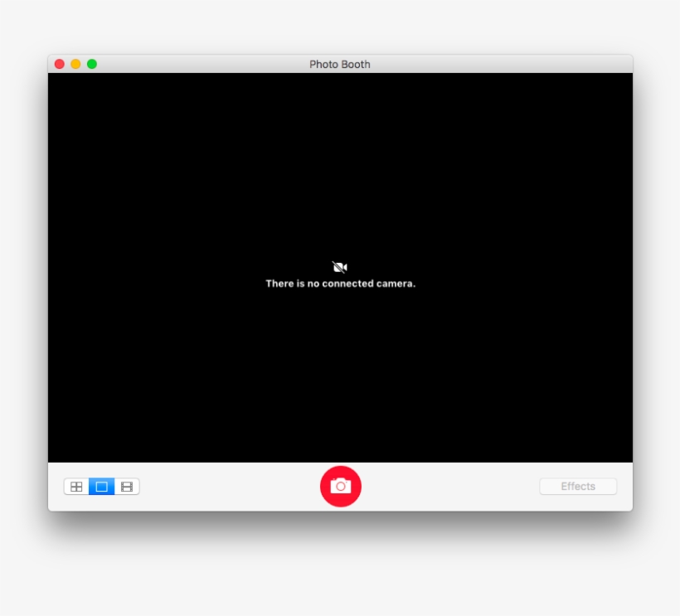The height and width of the screenshot is (616, 680).
Task: Select the four-up photo grid mode
Action: [76, 487]
